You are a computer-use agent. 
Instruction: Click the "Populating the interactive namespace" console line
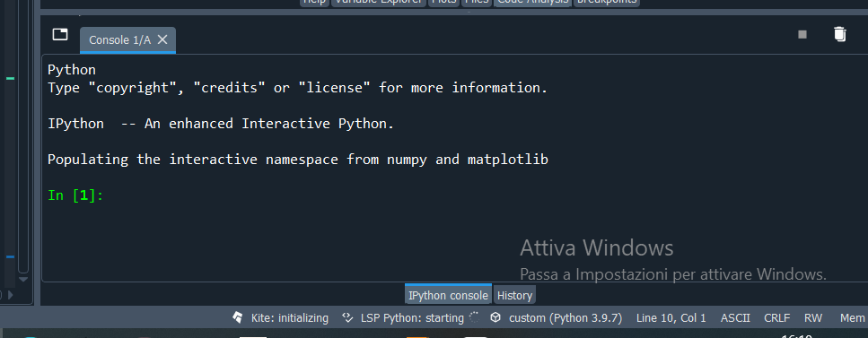tap(298, 160)
